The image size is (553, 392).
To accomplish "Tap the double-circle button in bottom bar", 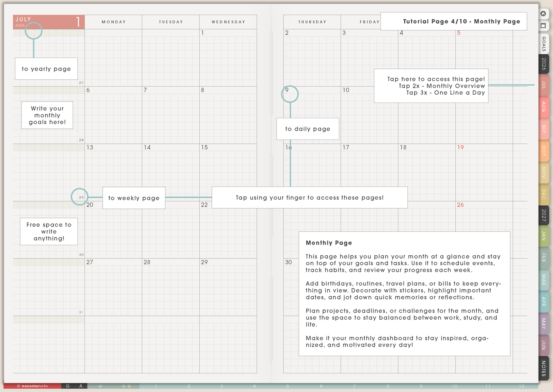I will (126, 386).
